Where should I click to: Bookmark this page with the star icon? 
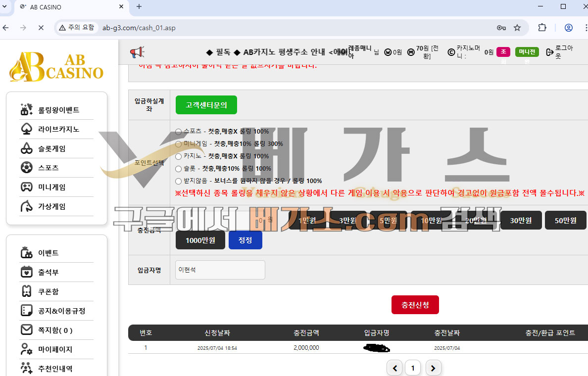[x=517, y=28]
